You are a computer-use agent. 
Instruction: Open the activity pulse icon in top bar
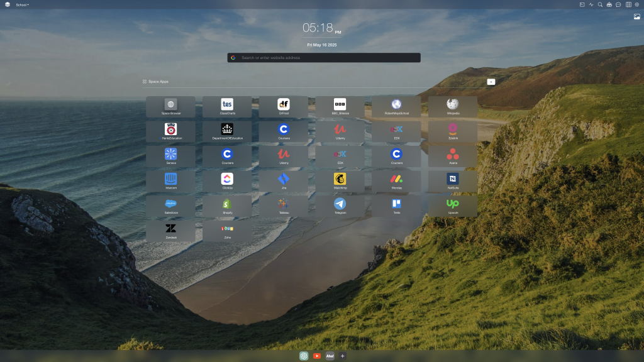pos(591,5)
